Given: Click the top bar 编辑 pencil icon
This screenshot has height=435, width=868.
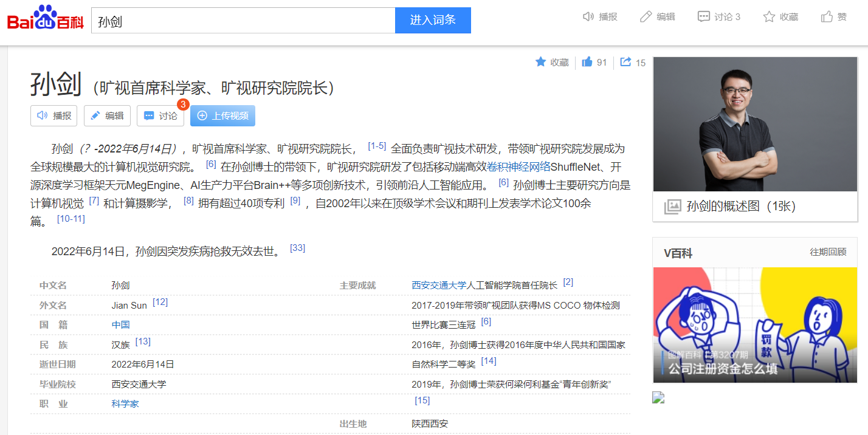Looking at the screenshot, I should (x=646, y=17).
